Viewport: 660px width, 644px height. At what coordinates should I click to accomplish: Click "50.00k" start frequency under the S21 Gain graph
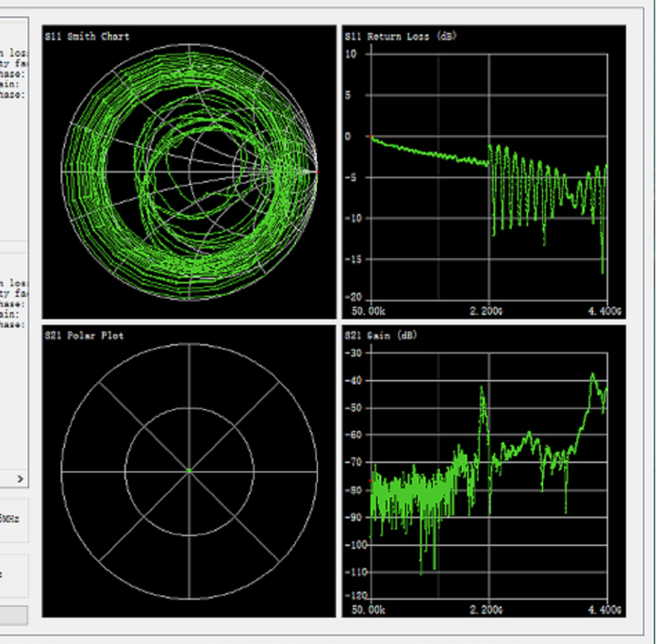pyautogui.click(x=369, y=610)
